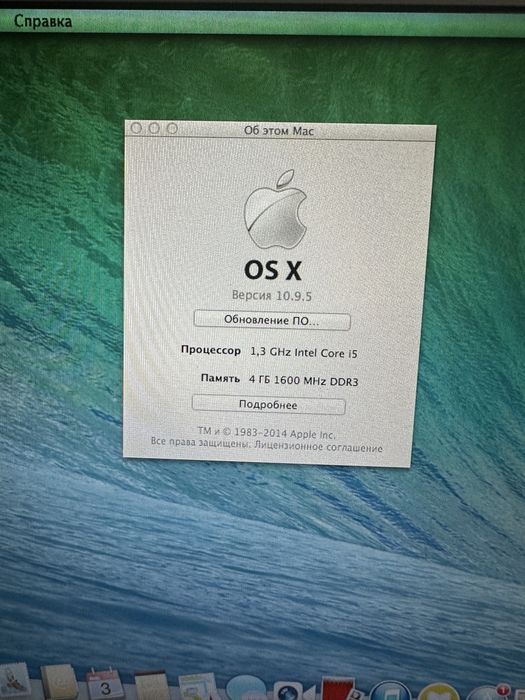Click the Apple logo image
The height and width of the screenshot is (700, 525).
275,209
